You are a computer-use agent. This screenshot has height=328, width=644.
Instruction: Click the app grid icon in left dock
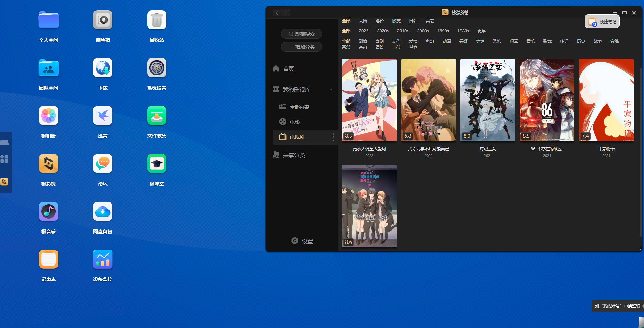point(4,159)
